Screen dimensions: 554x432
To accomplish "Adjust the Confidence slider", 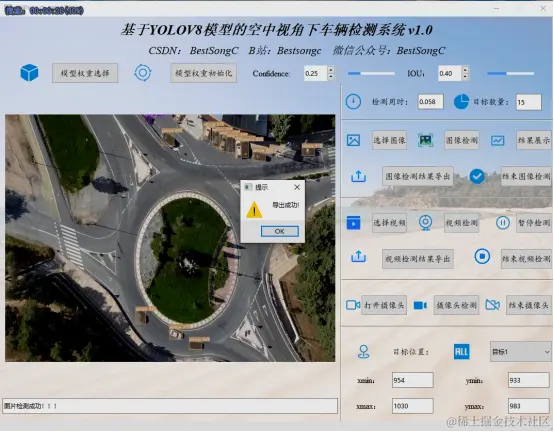I will click(371, 73).
